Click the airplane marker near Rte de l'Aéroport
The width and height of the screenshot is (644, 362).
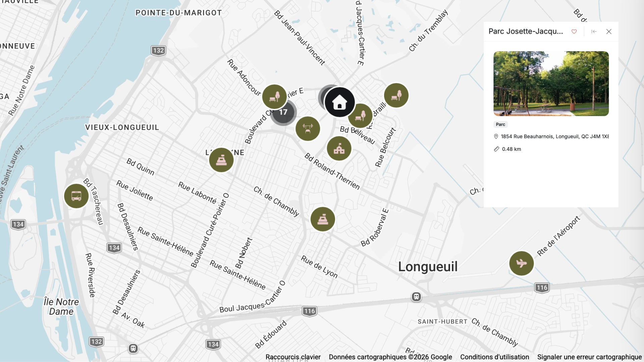tap(521, 263)
